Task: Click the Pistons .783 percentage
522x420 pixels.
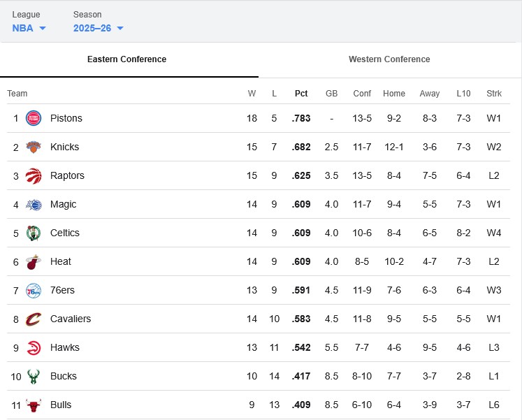Action: tap(301, 118)
